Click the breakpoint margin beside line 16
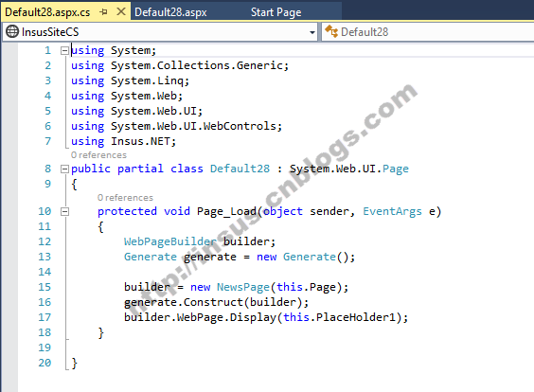Image resolution: width=534 pixels, height=392 pixels. pos(9,302)
